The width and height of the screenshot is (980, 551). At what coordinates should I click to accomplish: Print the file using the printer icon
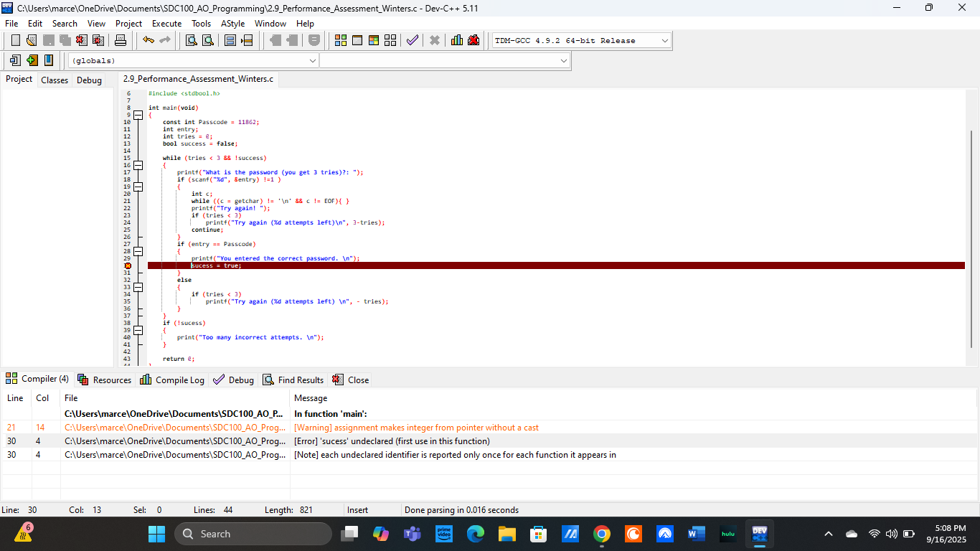(x=121, y=40)
